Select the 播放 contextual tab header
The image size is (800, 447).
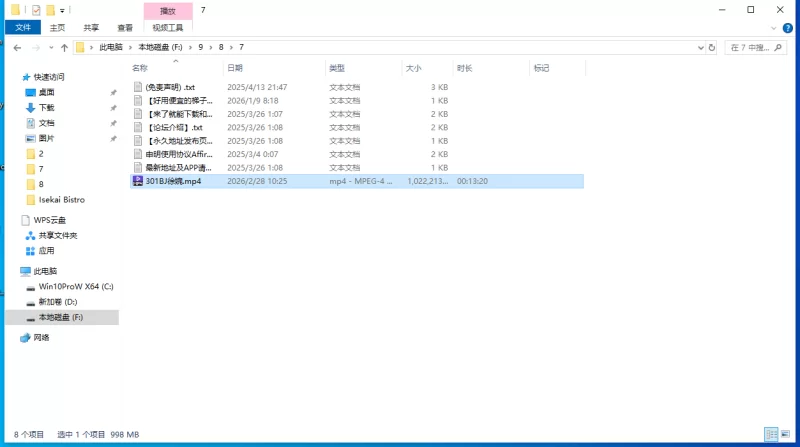coord(168,11)
